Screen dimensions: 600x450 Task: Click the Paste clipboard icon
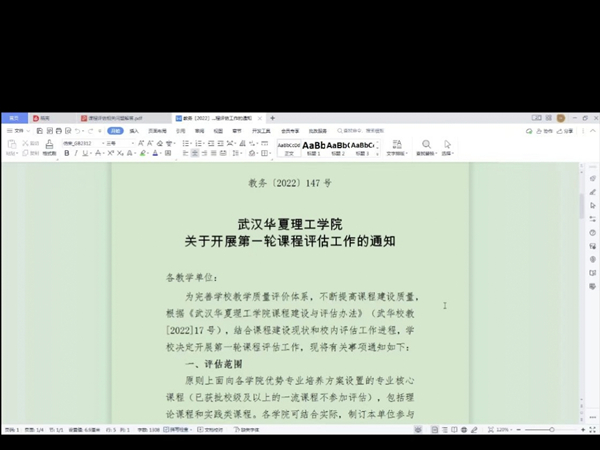[x=12, y=144]
